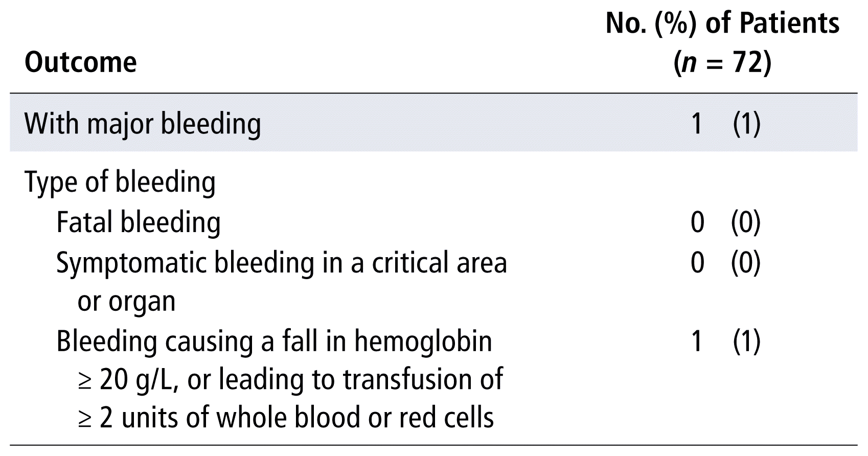
Task: Click the Outcome column header
Action: 81,62
